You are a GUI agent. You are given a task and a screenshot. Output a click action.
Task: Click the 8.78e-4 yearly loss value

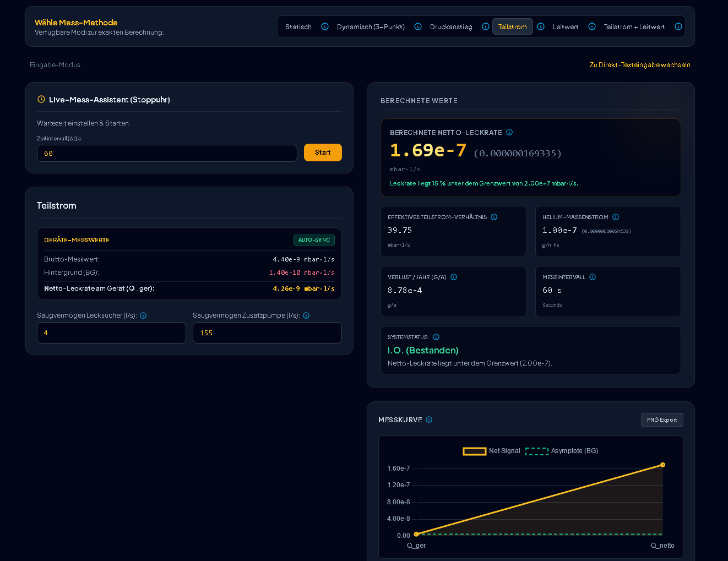(405, 290)
